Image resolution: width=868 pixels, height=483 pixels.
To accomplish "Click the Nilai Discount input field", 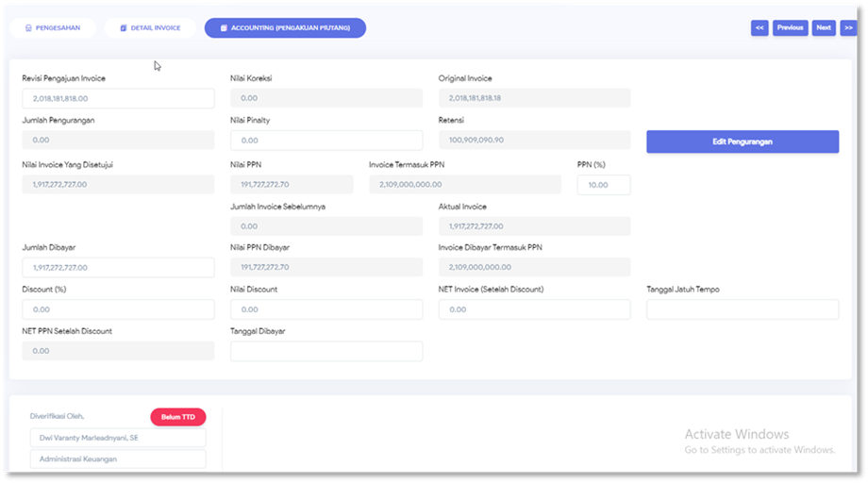I will pos(326,309).
